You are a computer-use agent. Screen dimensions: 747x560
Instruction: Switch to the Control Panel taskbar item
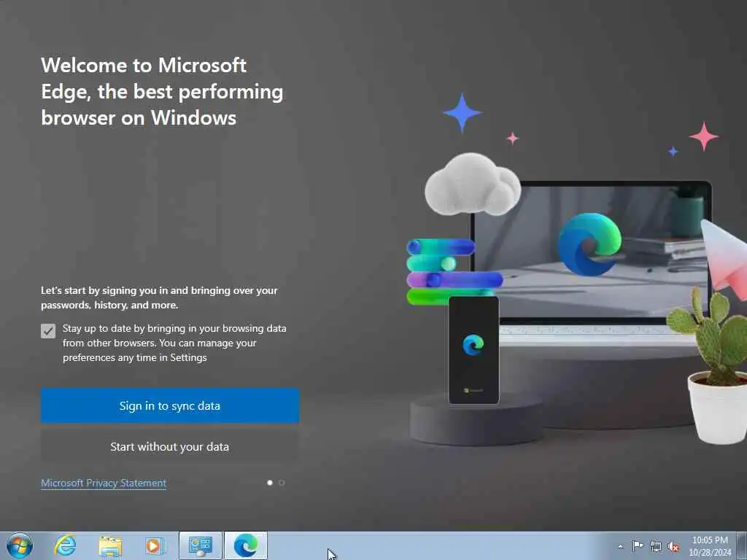[200, 545]
